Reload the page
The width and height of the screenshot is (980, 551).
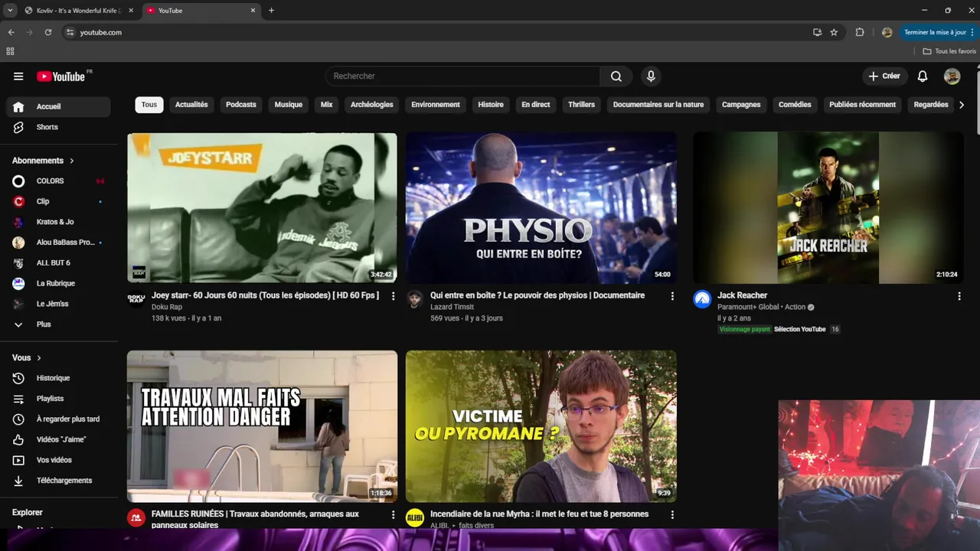[x=48, y=32]
